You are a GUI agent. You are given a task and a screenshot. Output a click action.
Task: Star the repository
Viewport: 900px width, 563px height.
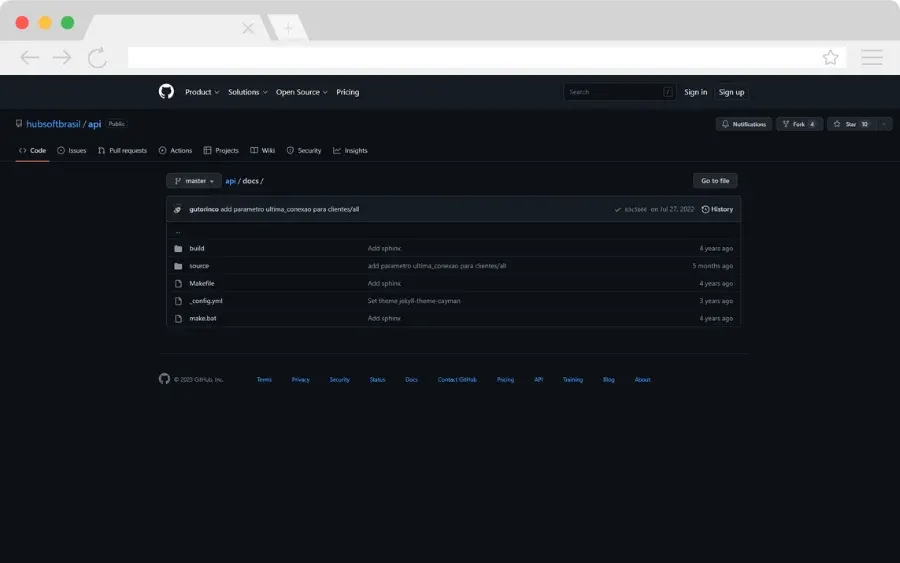click(852, 124)
